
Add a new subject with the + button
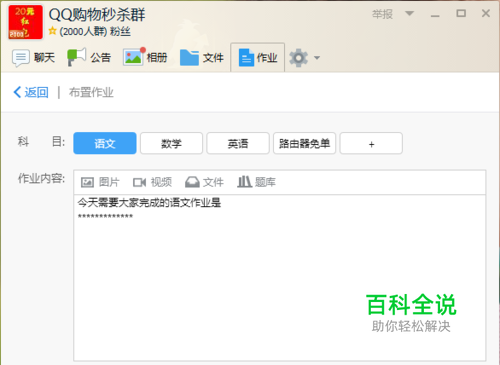click(x=371, y=143)
